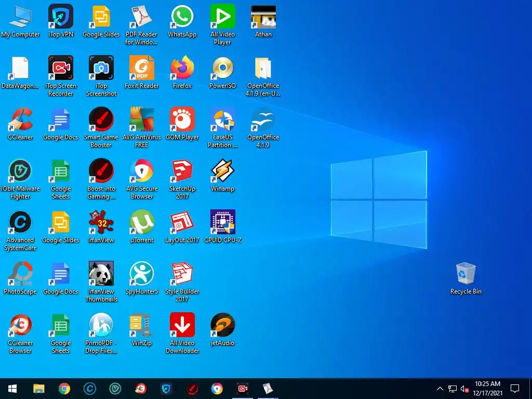Open network status in system tray
Screen dimensions: 532x399
453,389
